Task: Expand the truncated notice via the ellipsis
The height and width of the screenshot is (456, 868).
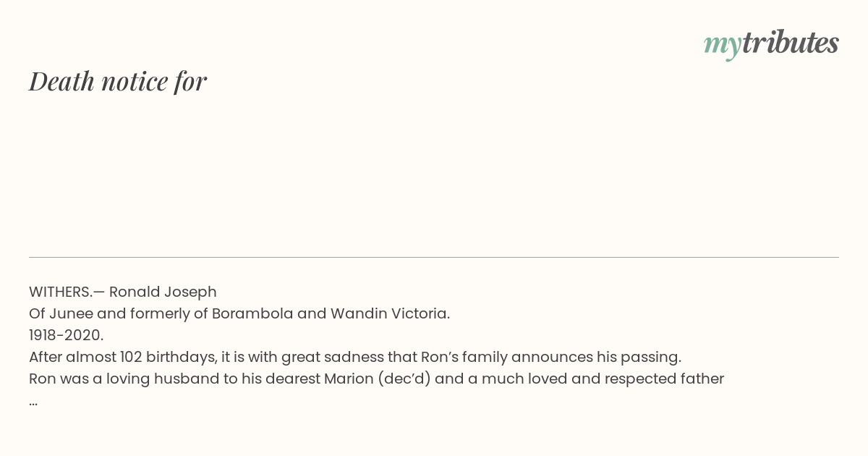Action: point(33,400)
